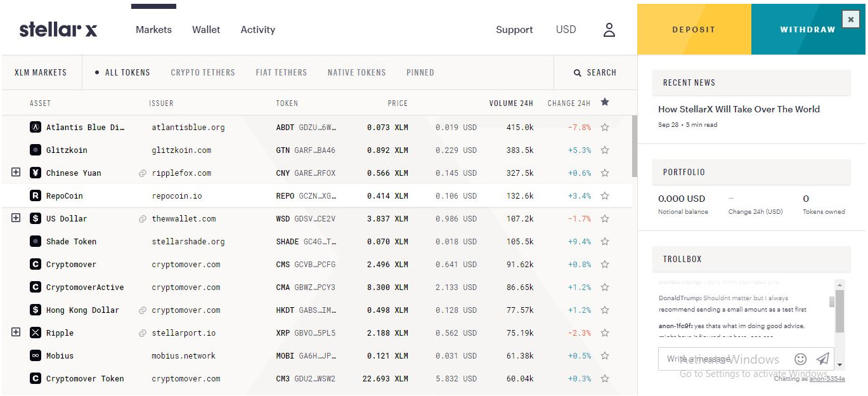Open the Support link

click(514, 30)
